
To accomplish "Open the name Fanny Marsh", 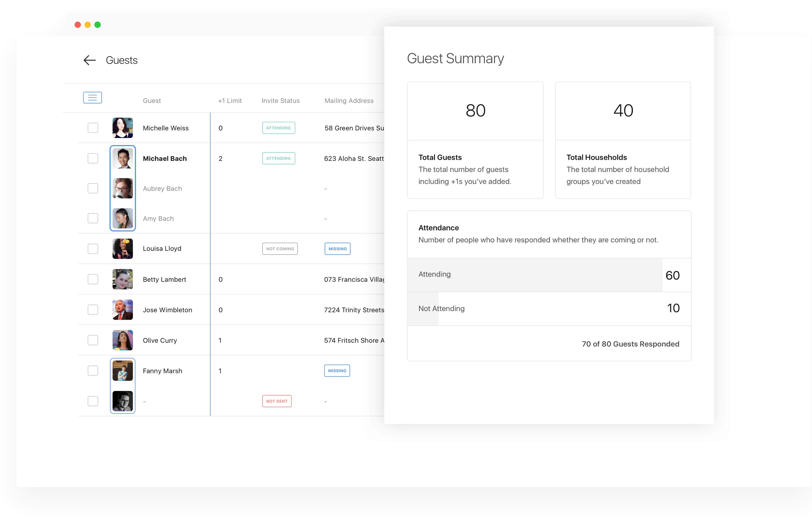I will [162, 371].
